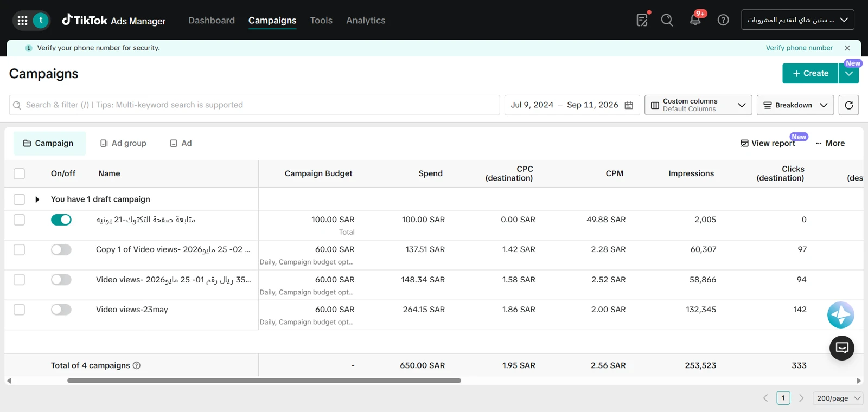Go to next page arrow
The height and width of the screenshot is (412, 868).
801,398
